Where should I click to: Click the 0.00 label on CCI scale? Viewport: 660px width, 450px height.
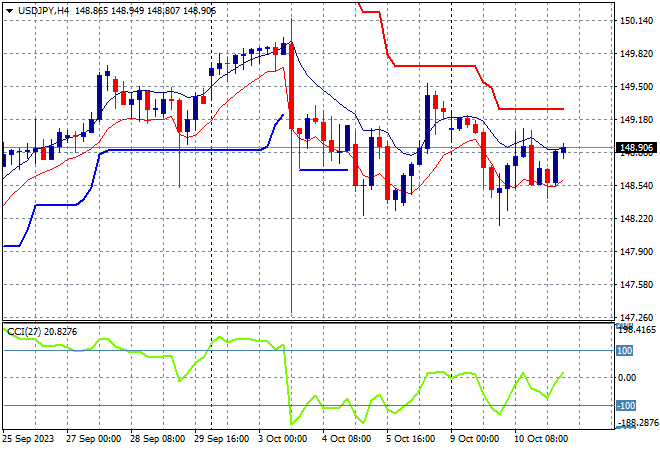tap(627, 378)
